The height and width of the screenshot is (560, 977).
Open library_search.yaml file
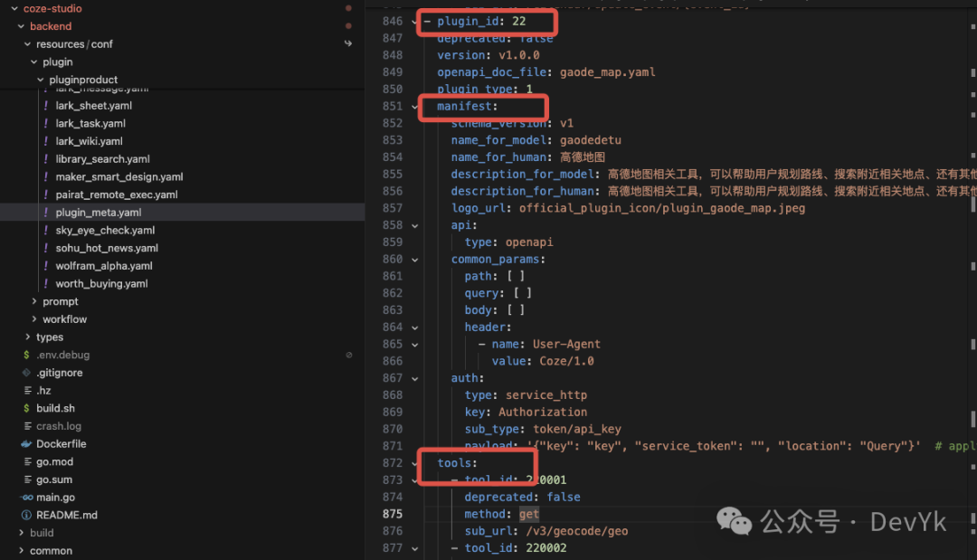[x=103, y=159]
